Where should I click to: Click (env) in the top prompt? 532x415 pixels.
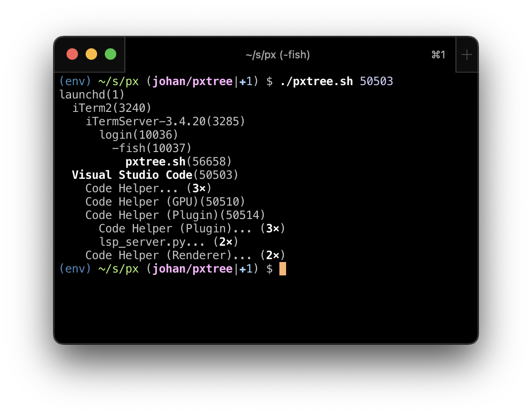75,81
